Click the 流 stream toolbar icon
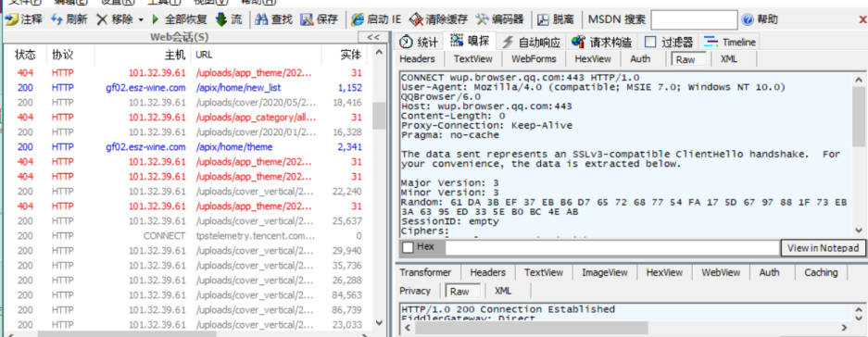868x337 pixels. pyautogui.click(x=221, y=20)
